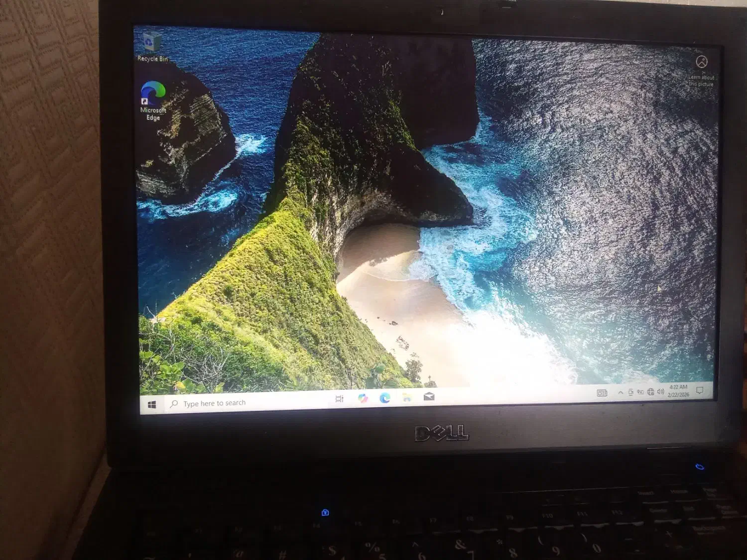Open the Action Center notifications icon
This screenshot has width=747, height=560.
pos(700,390)
